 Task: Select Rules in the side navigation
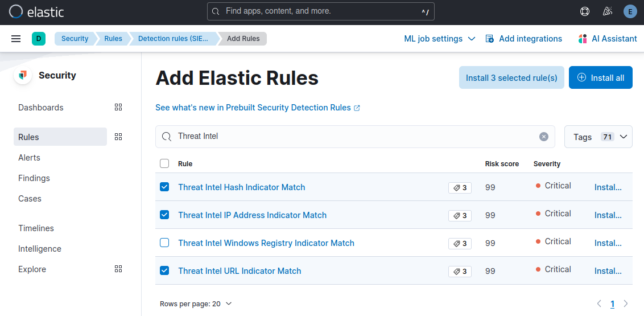pyautogui.click(x=60, y=137)
